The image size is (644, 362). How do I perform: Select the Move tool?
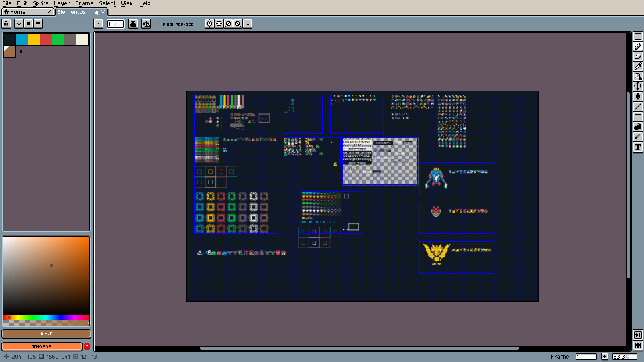(638, 86)
